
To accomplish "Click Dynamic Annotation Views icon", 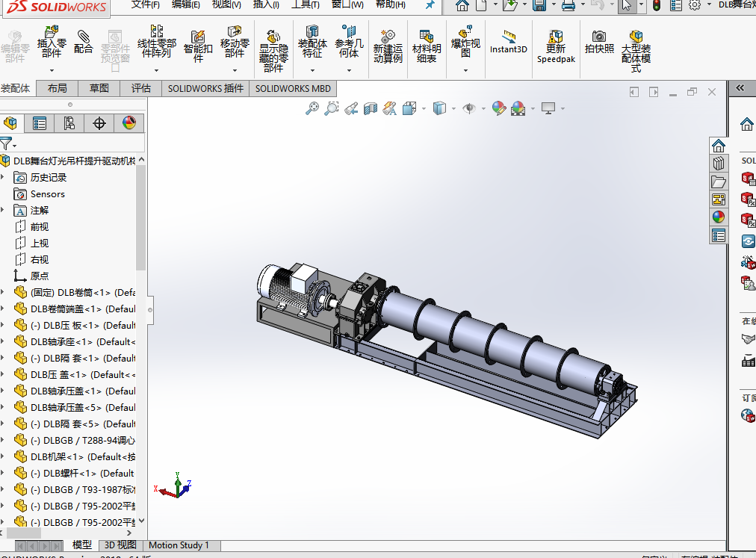I will click(x=389, y=108).
